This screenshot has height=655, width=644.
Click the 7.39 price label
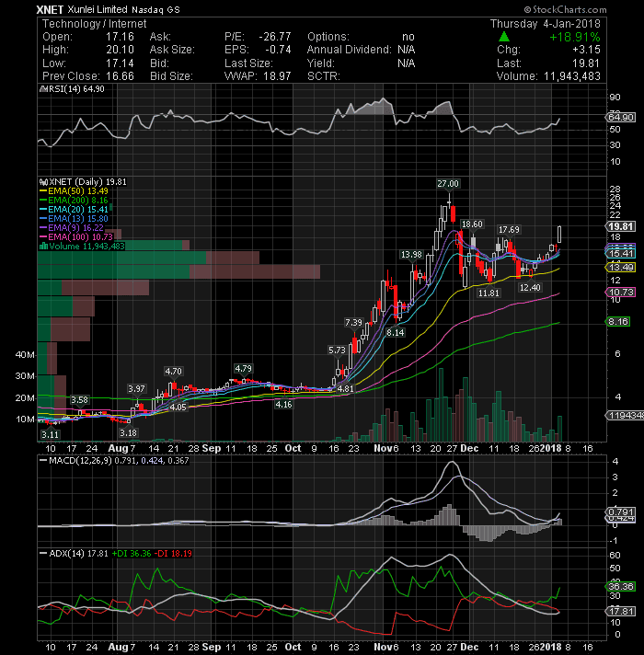[x=353, y=323]
